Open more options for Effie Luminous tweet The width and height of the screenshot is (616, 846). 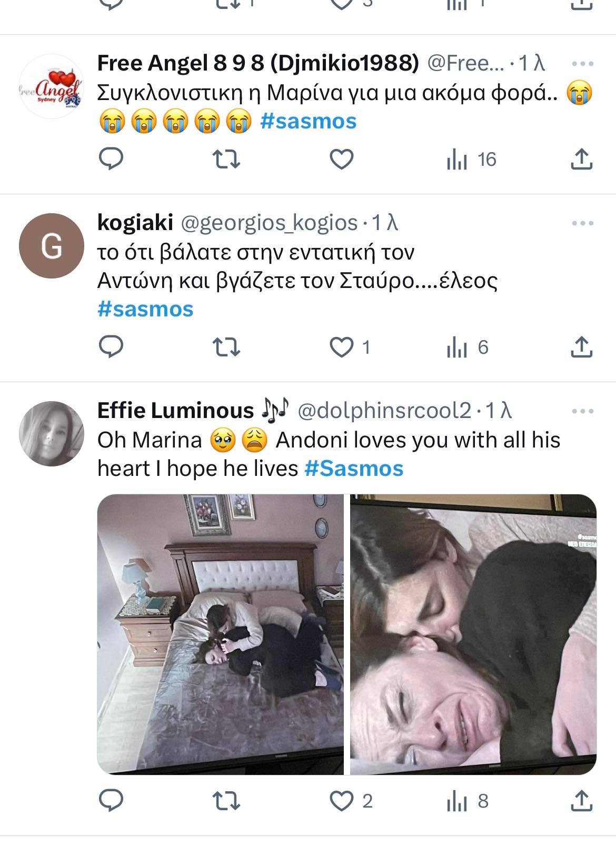(582, 411)
